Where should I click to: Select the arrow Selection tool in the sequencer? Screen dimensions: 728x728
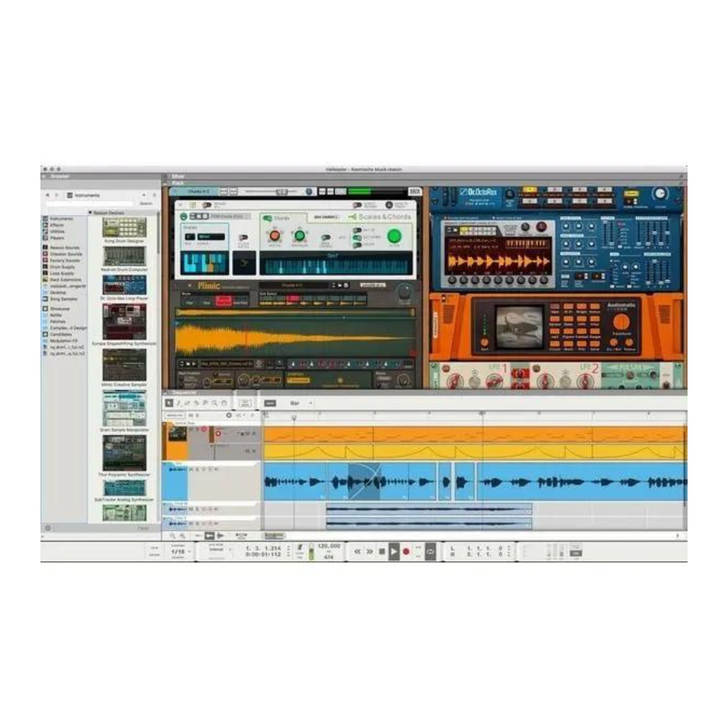click(169, 403)
